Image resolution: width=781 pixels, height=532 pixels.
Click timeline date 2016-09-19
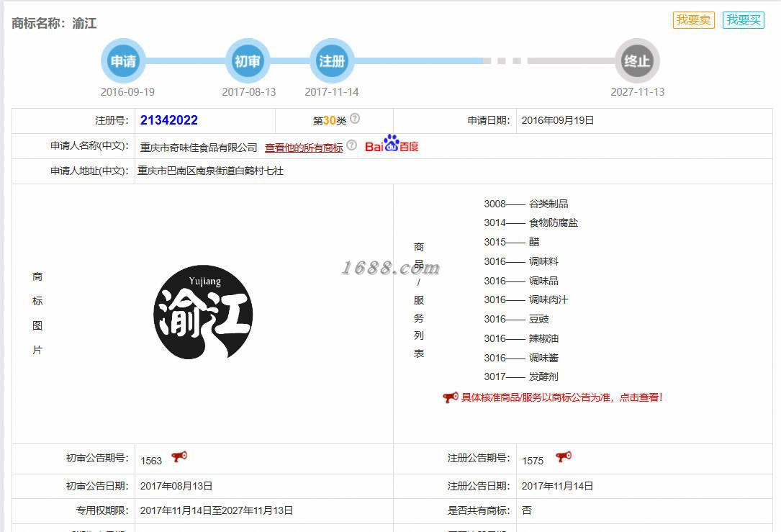pyautogui.click(x=127, y=92)
